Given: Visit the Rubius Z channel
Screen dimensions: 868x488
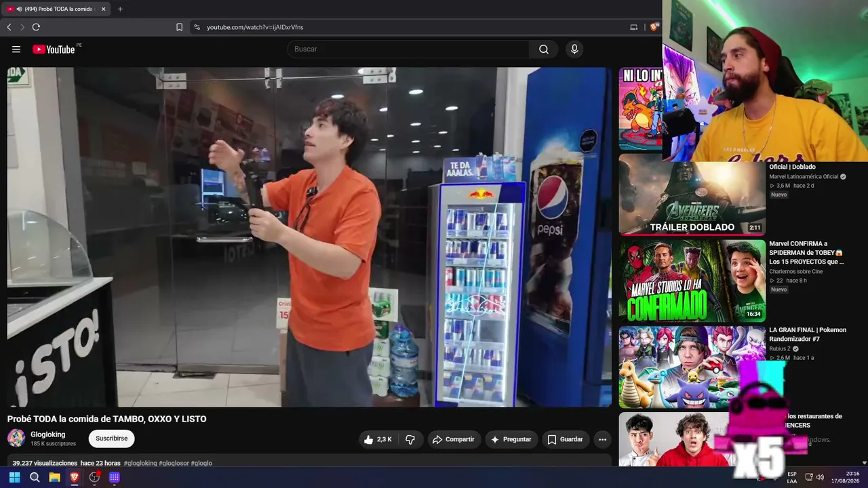Looking at the screenshot, I should pyautogui.click(x=780, y=349).
